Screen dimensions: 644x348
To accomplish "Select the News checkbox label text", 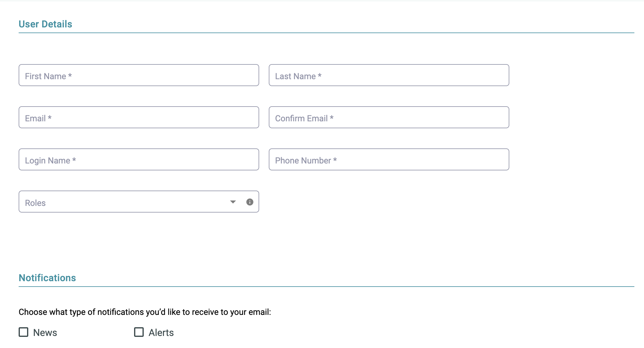I will coord(45,333).
